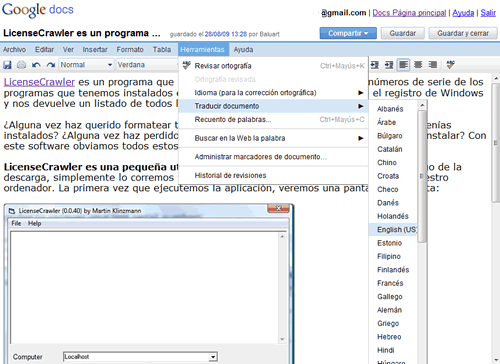Open the Localhost combo box in LicenseCrawler
Viewport: 500px width, 364px height.
click(x=140, y=357)
